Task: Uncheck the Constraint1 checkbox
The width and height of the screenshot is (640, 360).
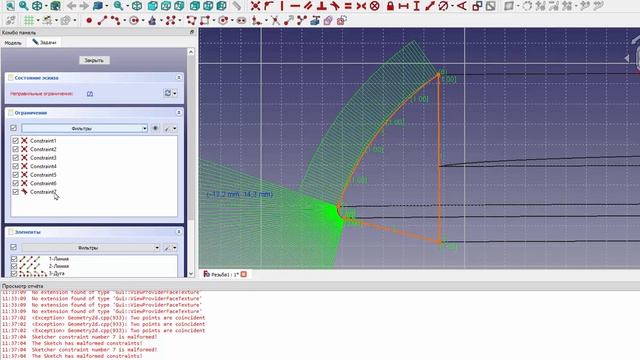Action: pos(16,140)
